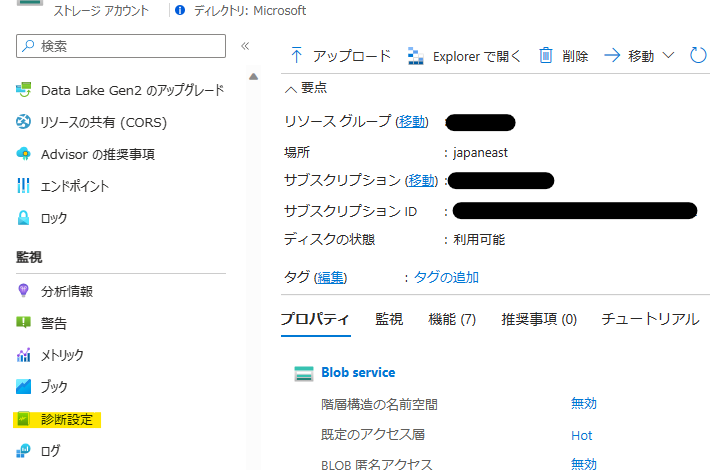Click the 分析情報 lightbulb icon
The width and height of the screenshot is (710, 470).
24,290
